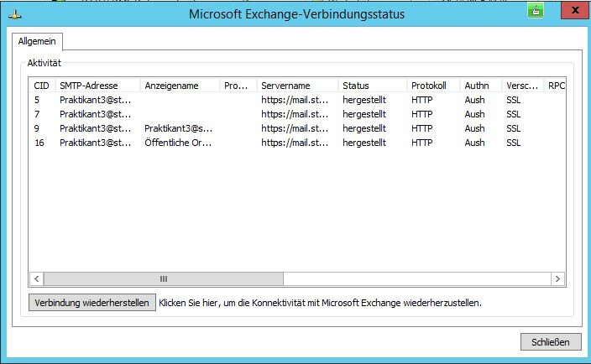Click the window icon in the title bar
Viewport: 591px width, 364px height.
[15, 15]
